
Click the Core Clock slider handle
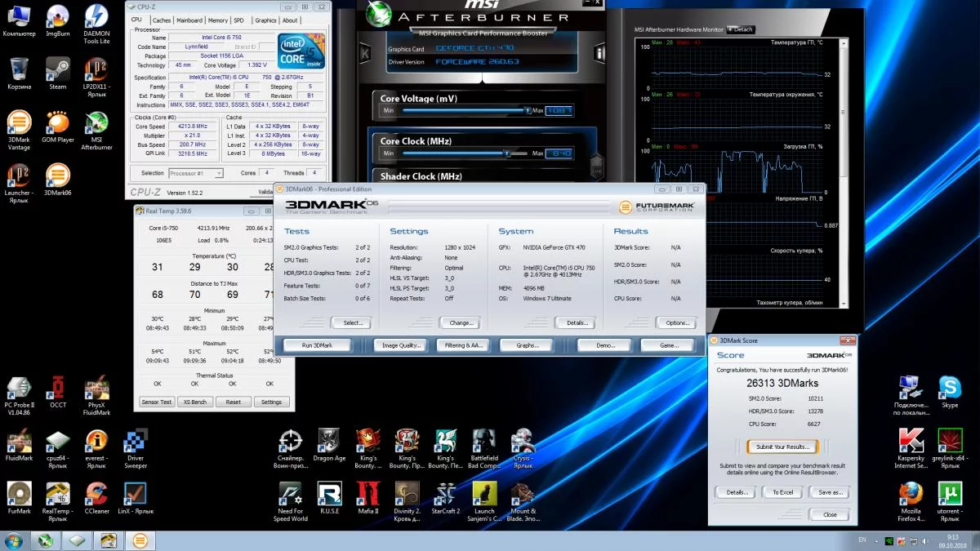pos(507,153)
